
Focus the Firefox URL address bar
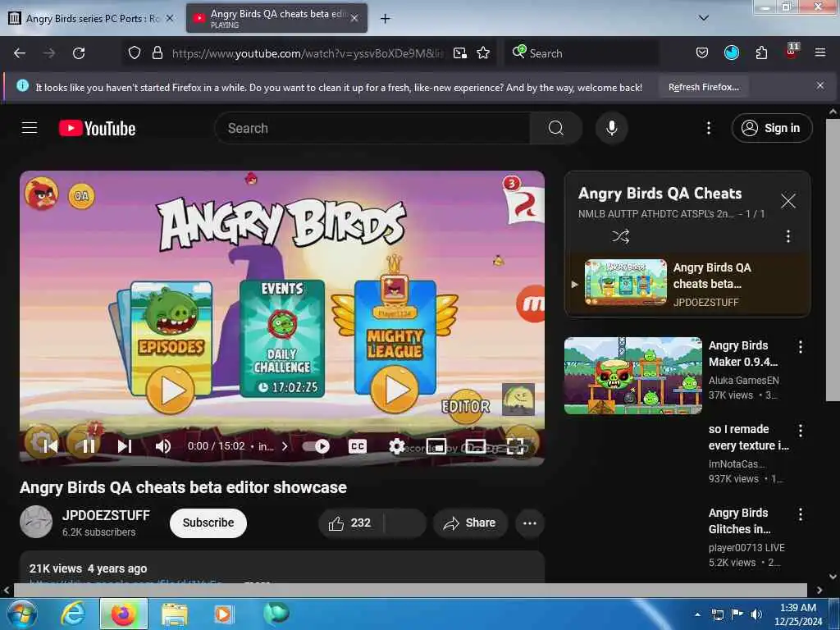point(307,53)
